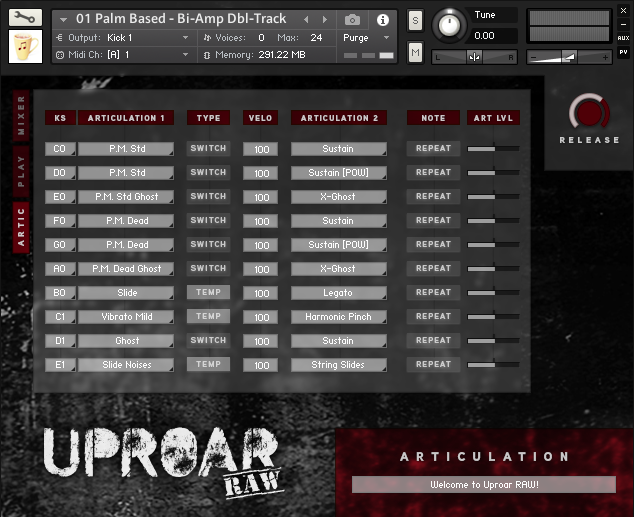Open the String Slides articulation 2 dropdown
Image resolution: width=634 pixels, height=517 pixels.
(339, 365)
